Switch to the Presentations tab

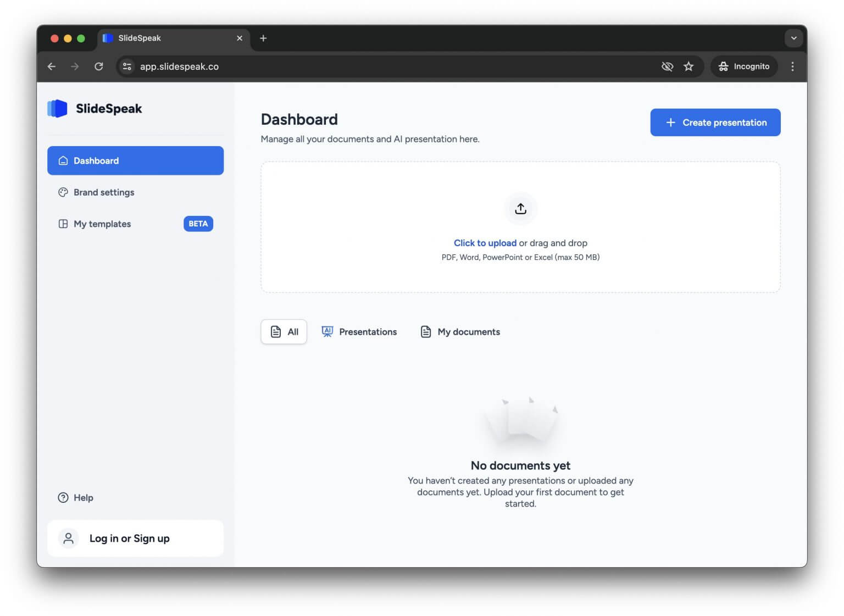click(x=359, y=331)
